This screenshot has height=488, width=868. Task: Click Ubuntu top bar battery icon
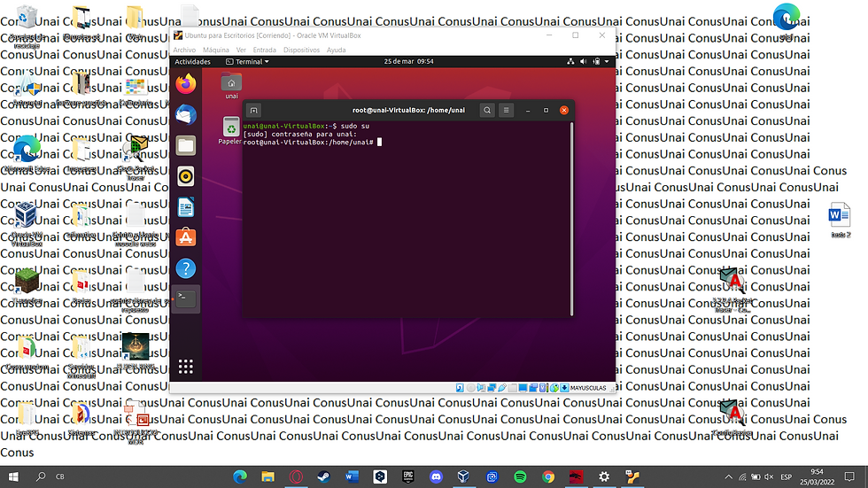click(596, 61)
